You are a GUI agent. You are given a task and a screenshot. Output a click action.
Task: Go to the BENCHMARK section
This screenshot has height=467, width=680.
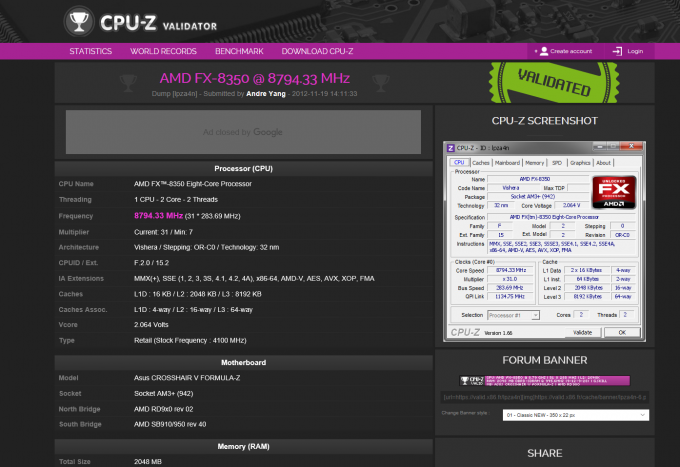239,51
